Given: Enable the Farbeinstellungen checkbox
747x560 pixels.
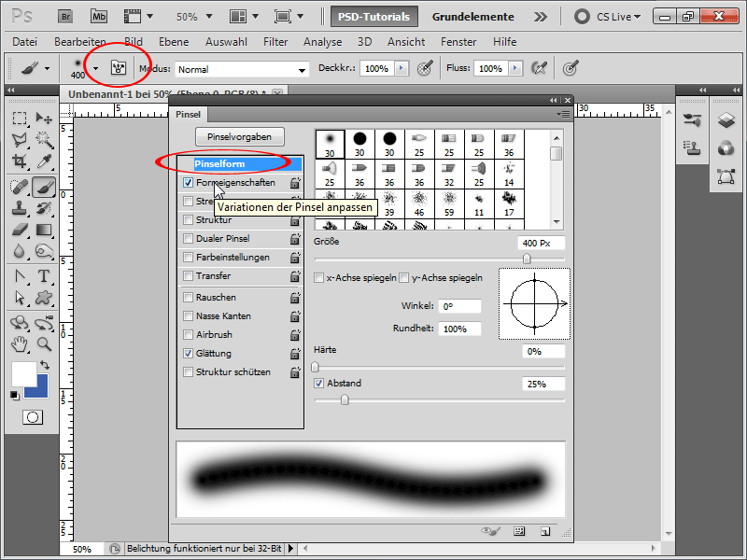Looking at the screenshot, I should tap(189, 258).
